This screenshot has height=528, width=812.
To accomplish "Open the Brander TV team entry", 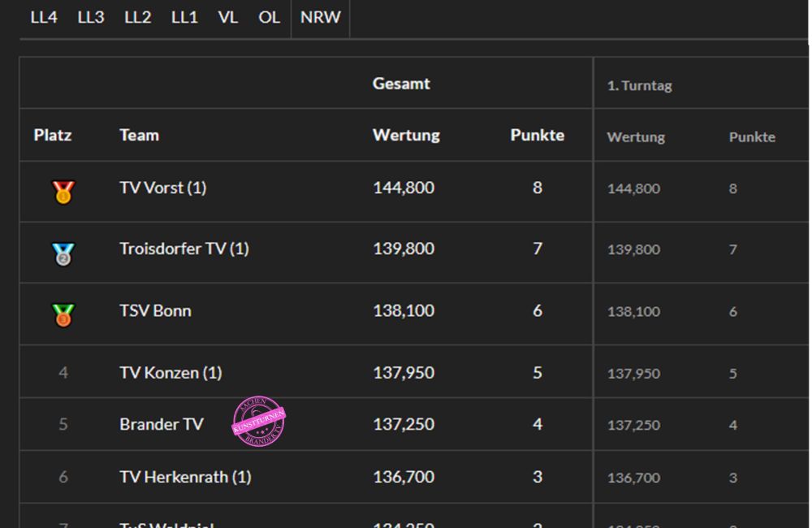I will click(161, 424).
